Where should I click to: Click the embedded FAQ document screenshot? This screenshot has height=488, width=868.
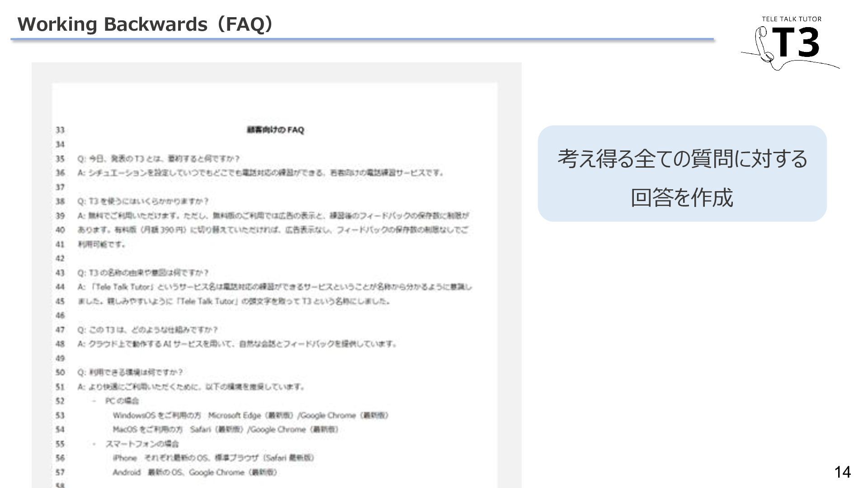276,275
